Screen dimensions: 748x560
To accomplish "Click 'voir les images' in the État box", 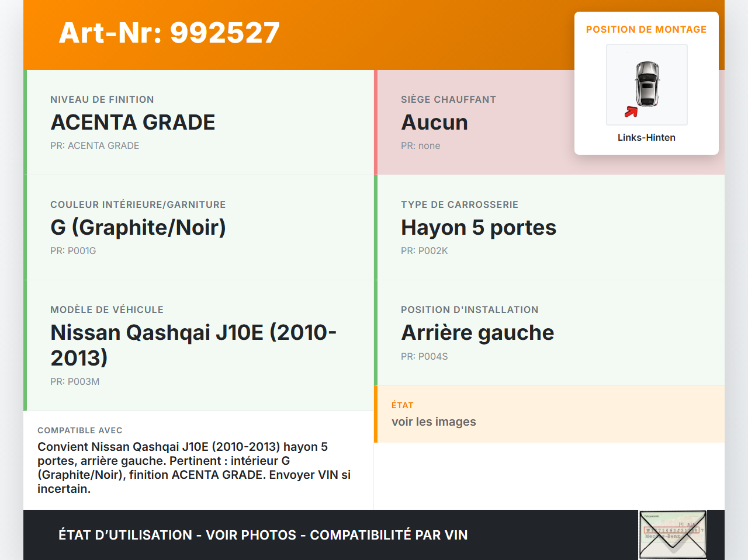I will click(x=434, y=422).
